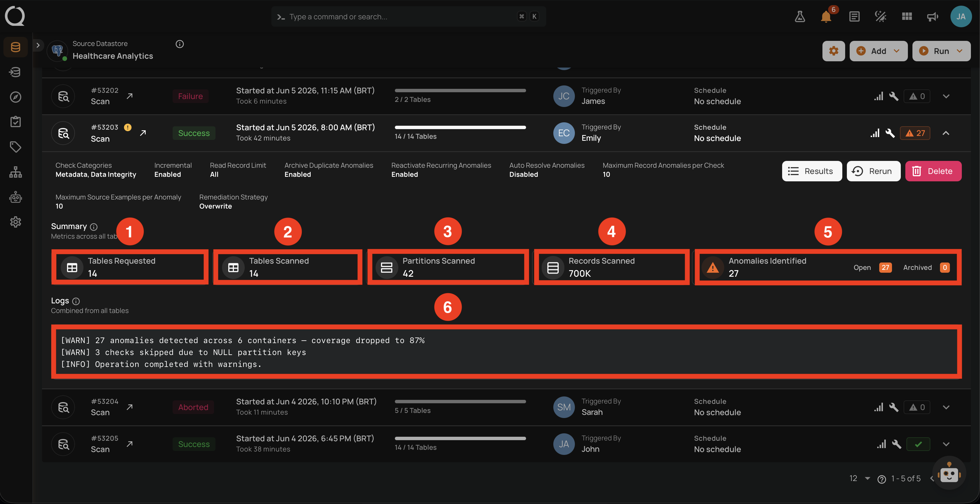Screen dimensions: 980x504
Task: Open the tags sidebar icon
Action: pos(16,147)
